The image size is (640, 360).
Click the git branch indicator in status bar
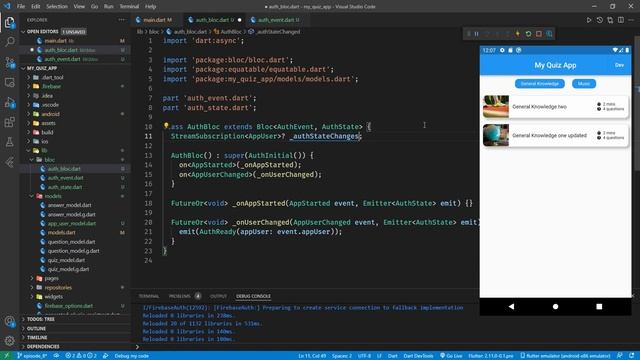pos(32,356)
